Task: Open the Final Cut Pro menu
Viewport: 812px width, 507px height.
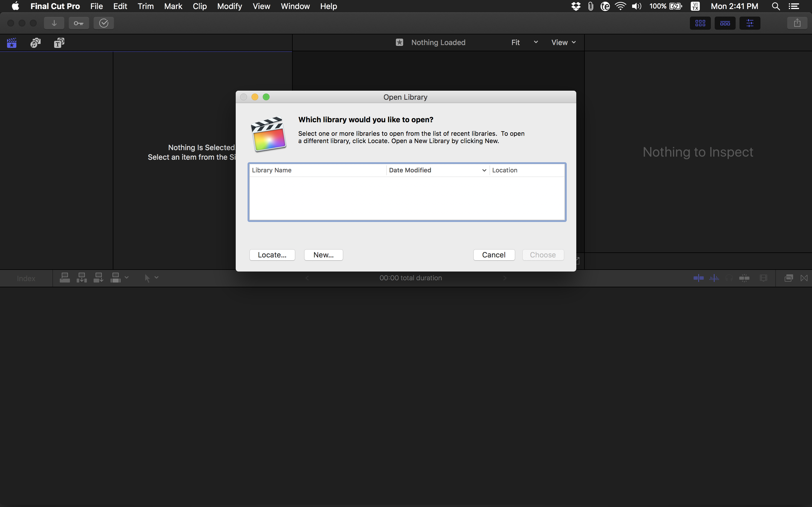Action: (x=55, y=6)
